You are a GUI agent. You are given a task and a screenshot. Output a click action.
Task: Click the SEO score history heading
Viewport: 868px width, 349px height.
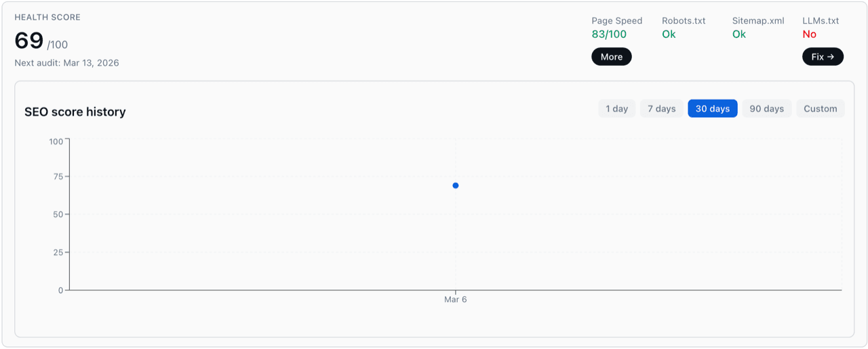click(x=75, y=112)
